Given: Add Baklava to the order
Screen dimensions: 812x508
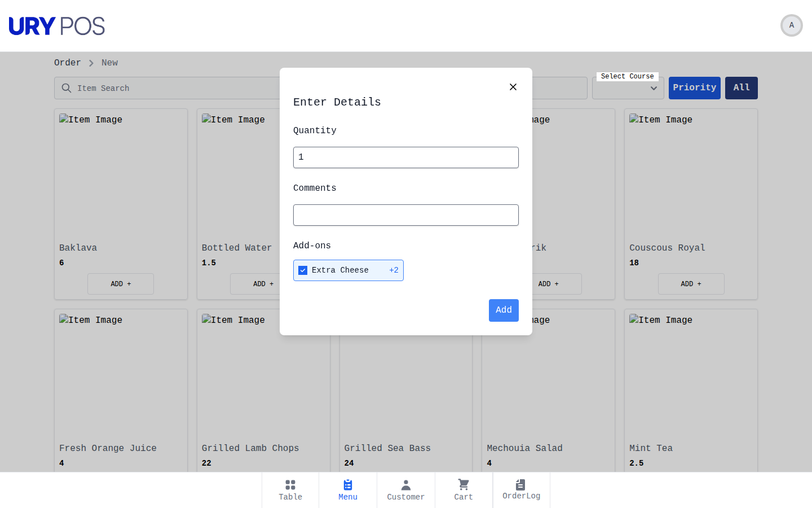Looking at the screenshot, I should pyautogui.click(x=121, y=284).
